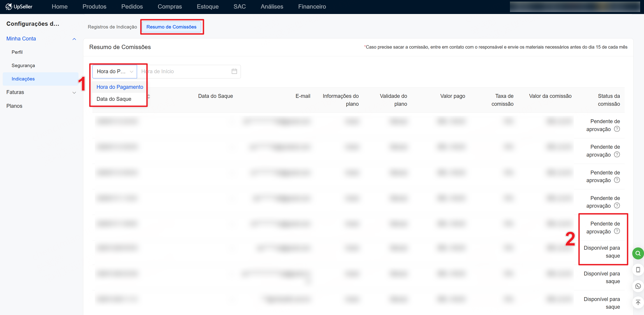This screenshot has height=315, width=644.
Task: Click the calendar icon in date field
Action: point(234,71)
